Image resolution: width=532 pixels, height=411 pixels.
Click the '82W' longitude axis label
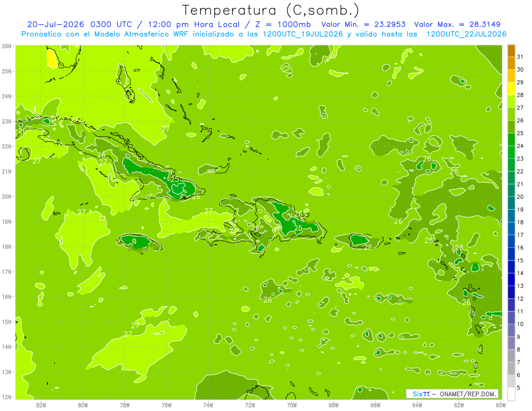coord(41,405)
